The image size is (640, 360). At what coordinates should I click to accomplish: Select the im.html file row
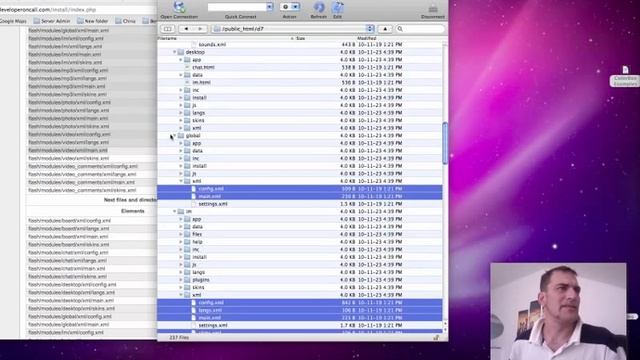point(300,82)
